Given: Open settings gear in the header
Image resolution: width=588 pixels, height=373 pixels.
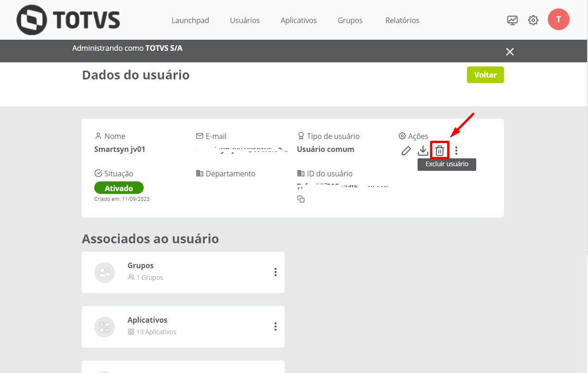Looking at the screenshot, I should click(x=533, y=20).
